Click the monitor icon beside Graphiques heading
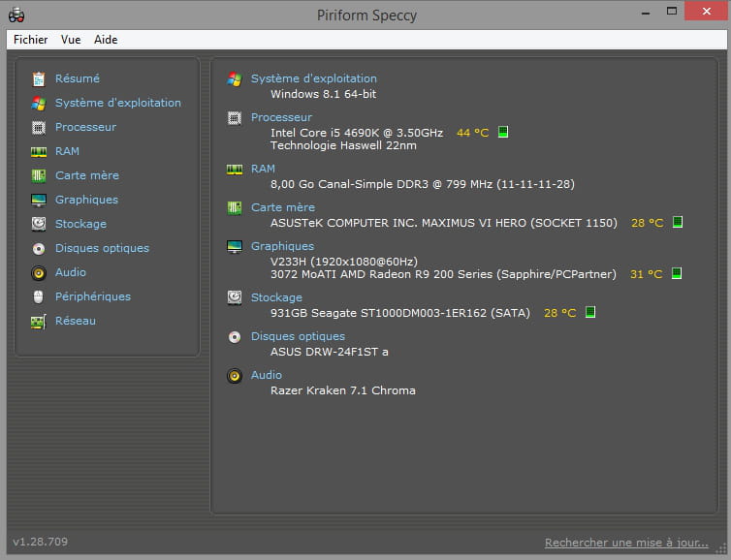731x560 pixels. (x=235, y=246)
